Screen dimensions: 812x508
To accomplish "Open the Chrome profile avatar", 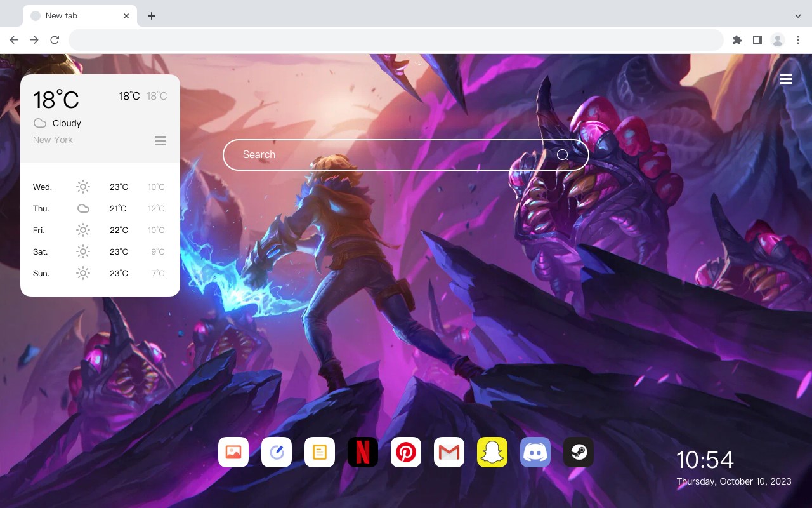I will [x=778, y=40].
